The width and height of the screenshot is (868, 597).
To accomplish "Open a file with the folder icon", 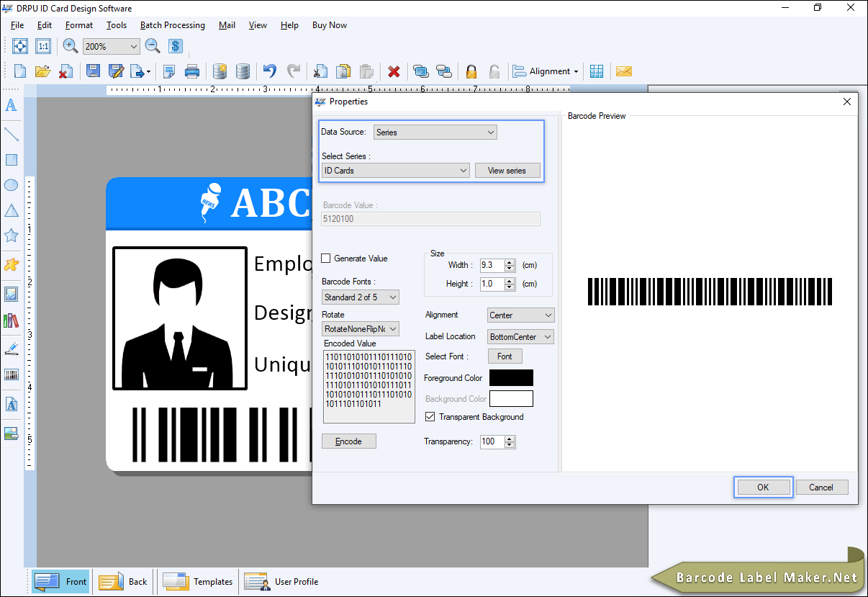I will pyautogui.click(x=42, y=71).
